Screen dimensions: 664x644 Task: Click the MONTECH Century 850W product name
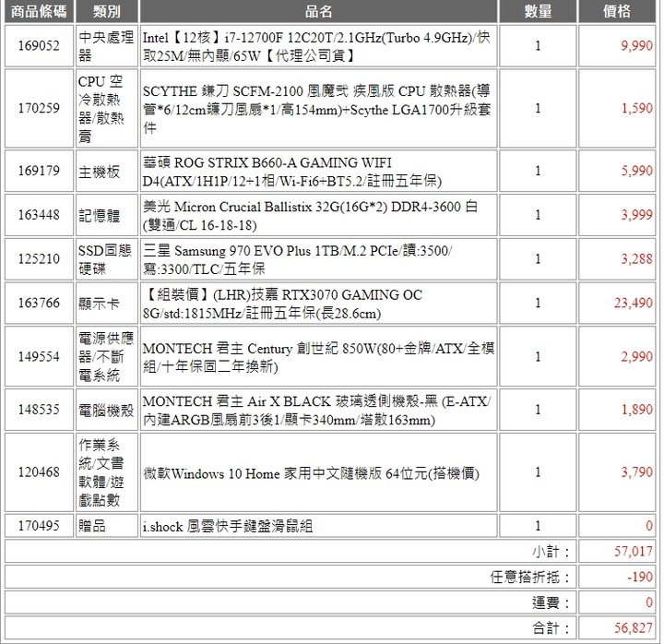[x=318, y=357]
